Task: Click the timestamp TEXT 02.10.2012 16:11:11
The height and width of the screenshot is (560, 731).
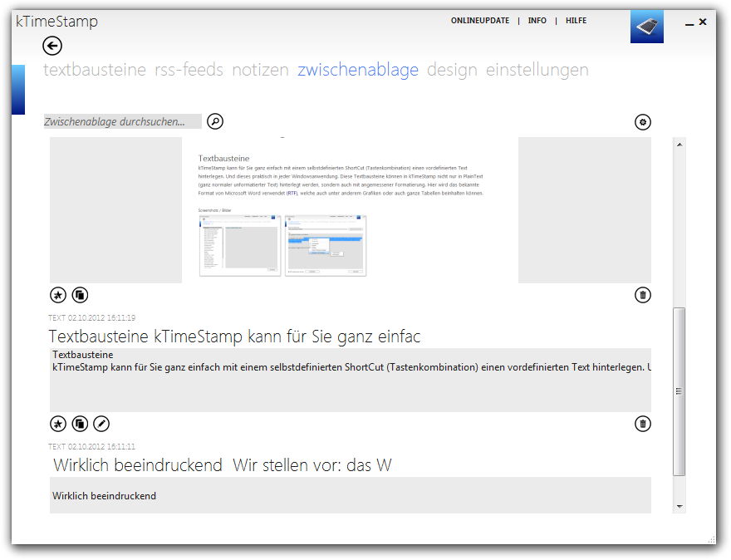Action: pos(92,447)
